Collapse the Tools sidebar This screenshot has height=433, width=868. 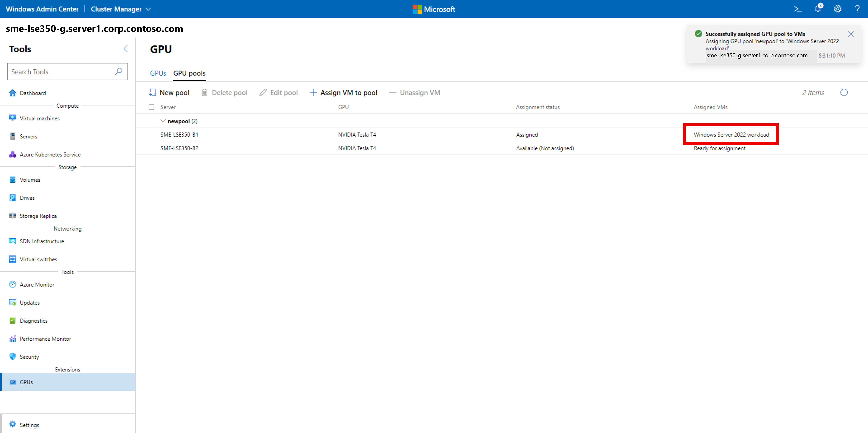coord(126,48)
